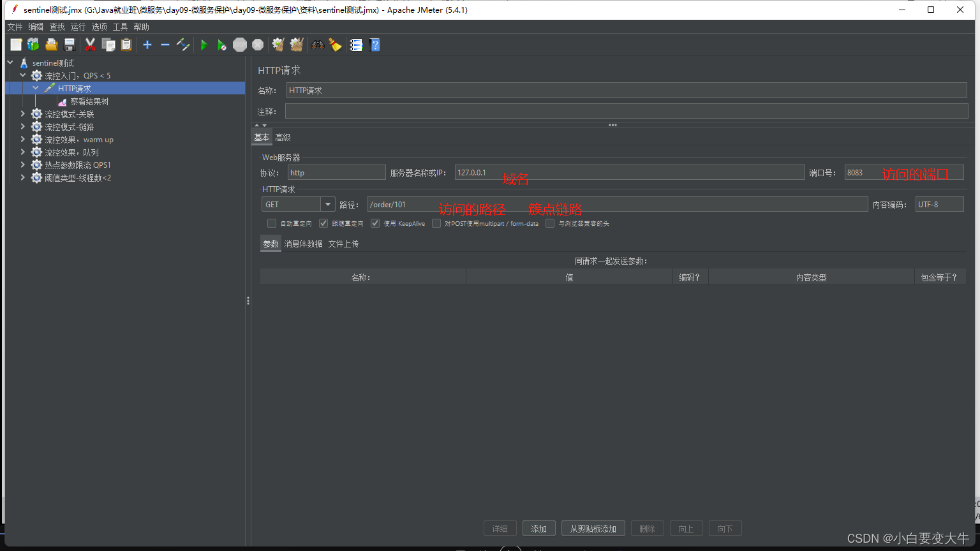Click the Shutdown toolbar icon
The height and width of the screenshot is (551, 980).
(258, 45)
